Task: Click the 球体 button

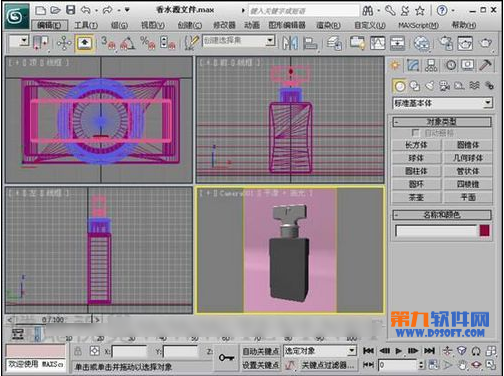Action: click(x=416, y=158)
